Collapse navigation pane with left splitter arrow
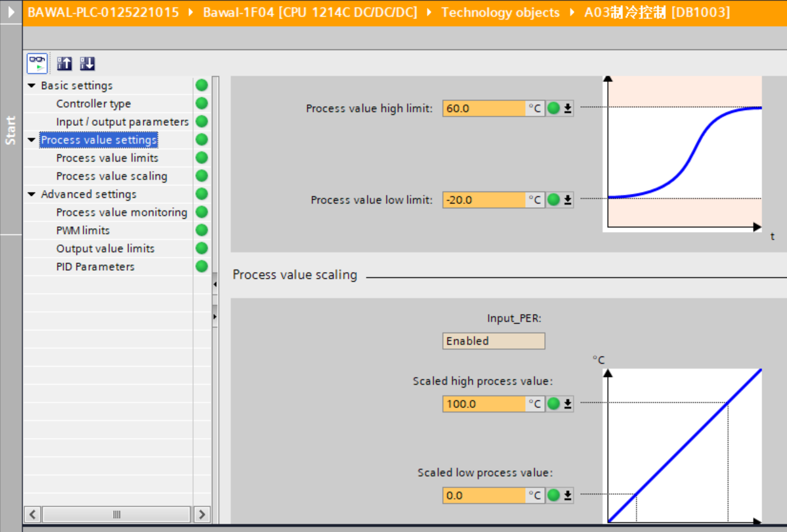Viewport: 787px width, 532px height. point(215,284)
